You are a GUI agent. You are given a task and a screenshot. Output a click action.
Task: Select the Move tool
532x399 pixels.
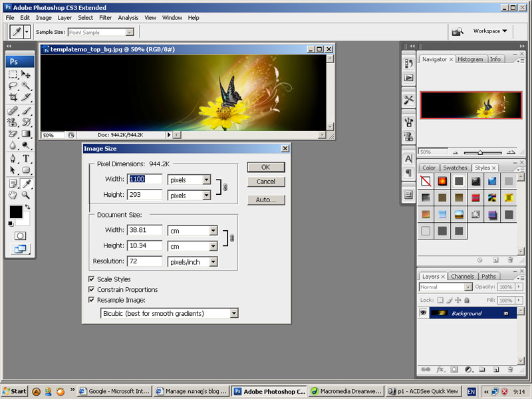26,74
